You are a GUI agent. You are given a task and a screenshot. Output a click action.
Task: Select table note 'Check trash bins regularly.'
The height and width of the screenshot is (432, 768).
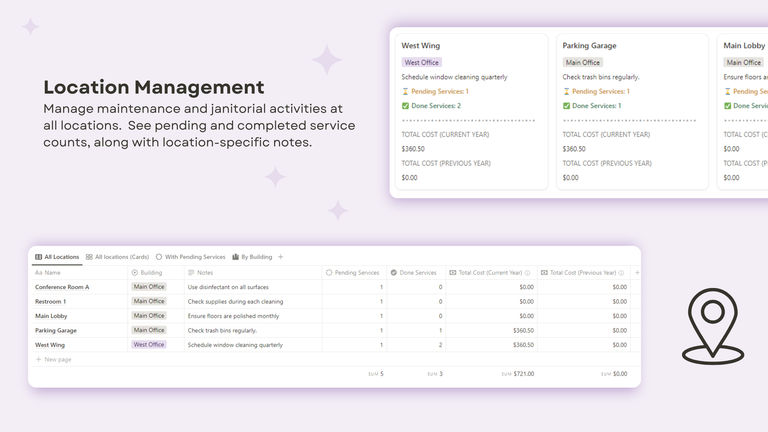[x=222, y=330]
